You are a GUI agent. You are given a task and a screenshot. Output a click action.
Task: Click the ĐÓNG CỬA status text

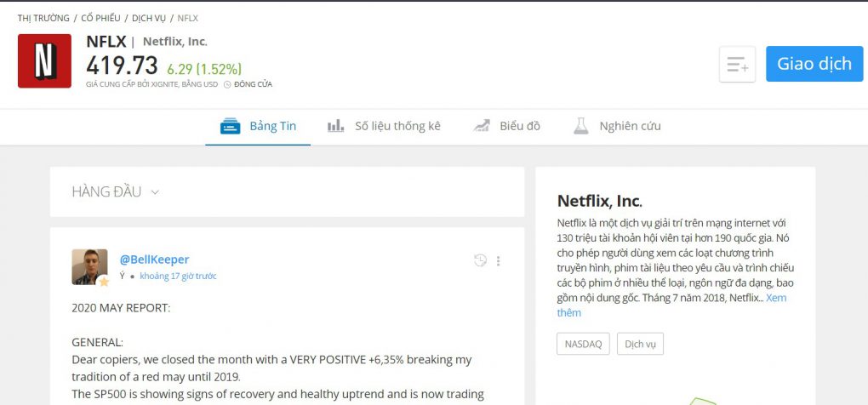click(253, 84)
